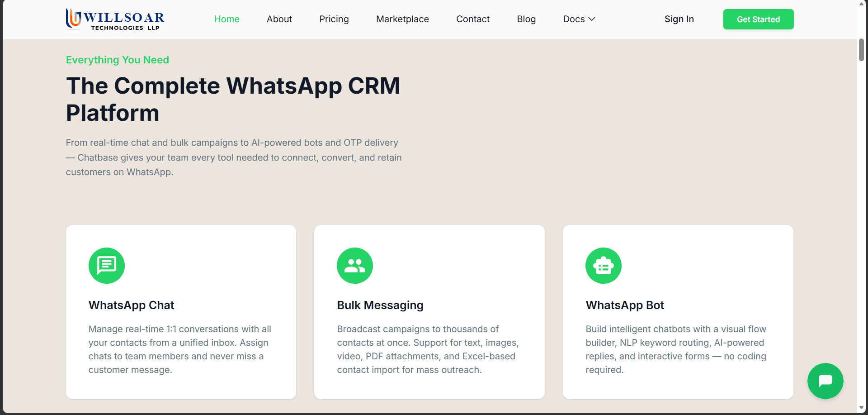Select the Bulk Messaging card title
Screen dimensions: 868x415
coord(380,305)
